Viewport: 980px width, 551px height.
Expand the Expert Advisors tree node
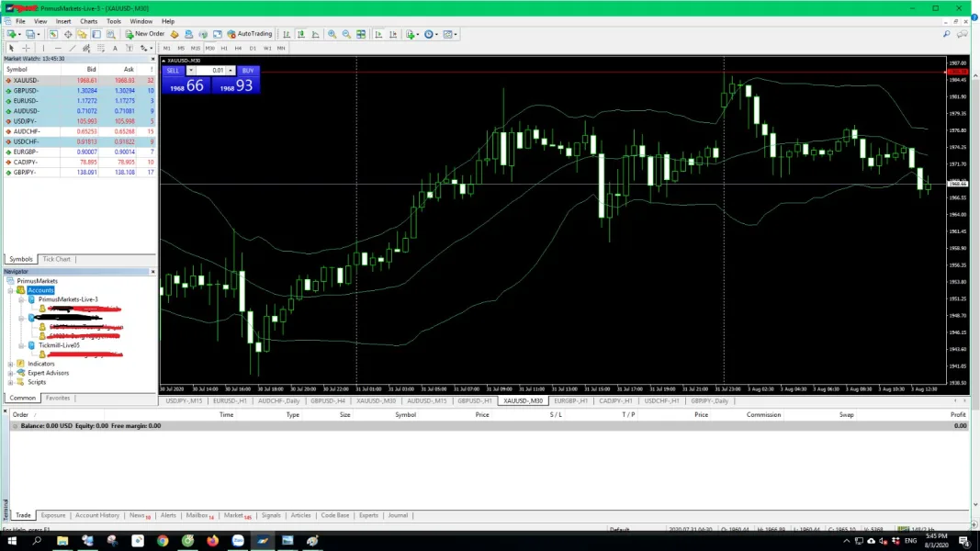(10, 373)
